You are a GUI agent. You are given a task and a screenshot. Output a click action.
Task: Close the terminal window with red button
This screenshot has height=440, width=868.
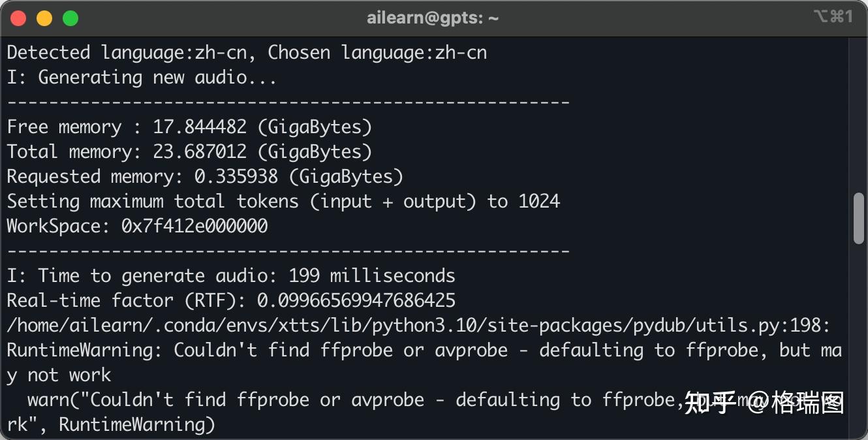point(18,18)
